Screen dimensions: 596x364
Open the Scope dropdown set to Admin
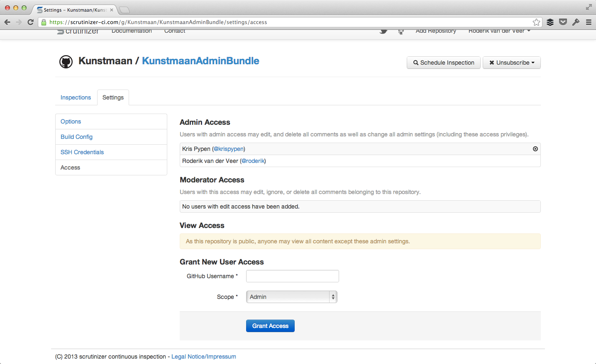click(292, 297)
